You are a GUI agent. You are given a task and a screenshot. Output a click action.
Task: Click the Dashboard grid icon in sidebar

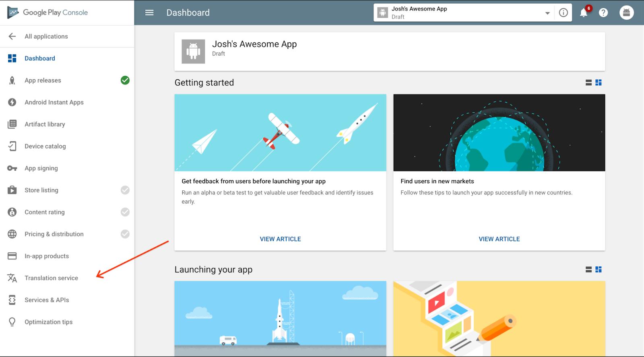pos(12,58)
